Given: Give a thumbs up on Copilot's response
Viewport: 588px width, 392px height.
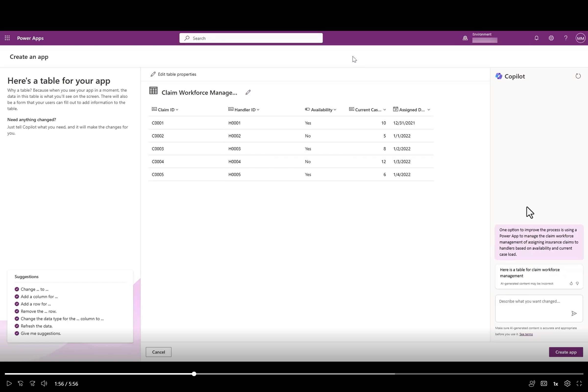Looking at the screenshot, I should tap(571, 283).
